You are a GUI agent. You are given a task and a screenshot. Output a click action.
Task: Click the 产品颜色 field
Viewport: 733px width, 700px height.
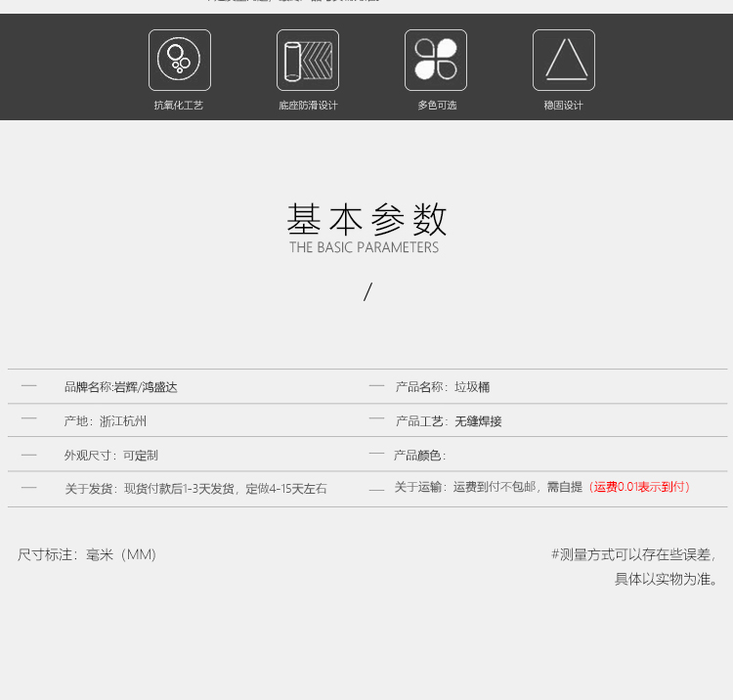point(420,456)
